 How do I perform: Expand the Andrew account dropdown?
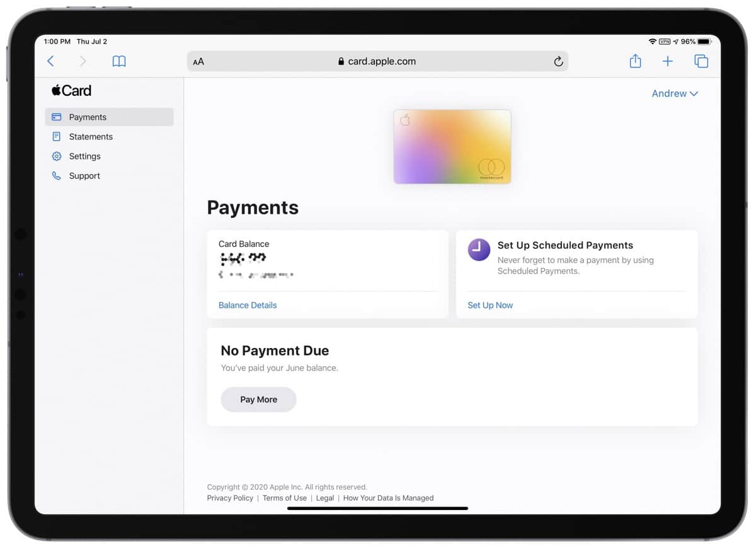(675, 93)
